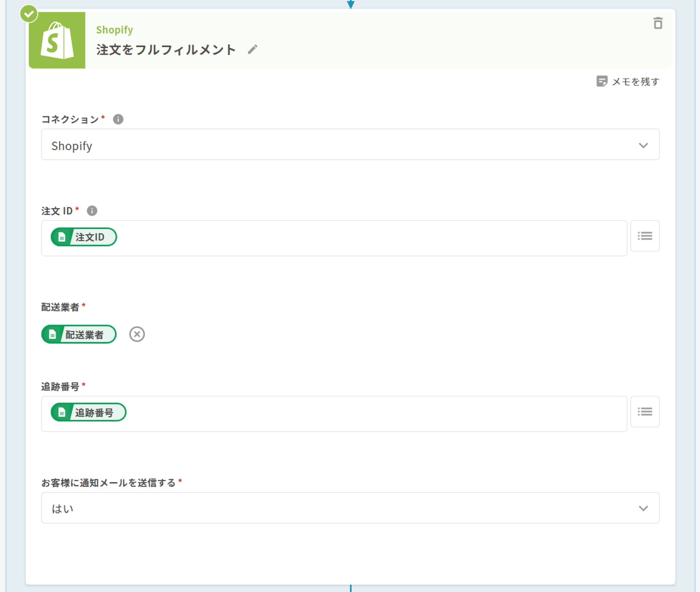
Task: Open the notification mail はい dropdown
Action: pos(336,508)
